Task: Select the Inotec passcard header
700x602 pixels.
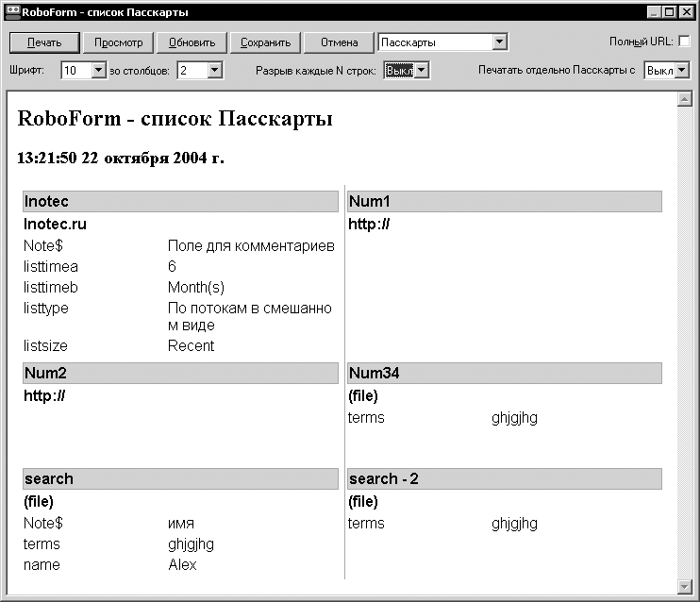Action: pos(180,201)
